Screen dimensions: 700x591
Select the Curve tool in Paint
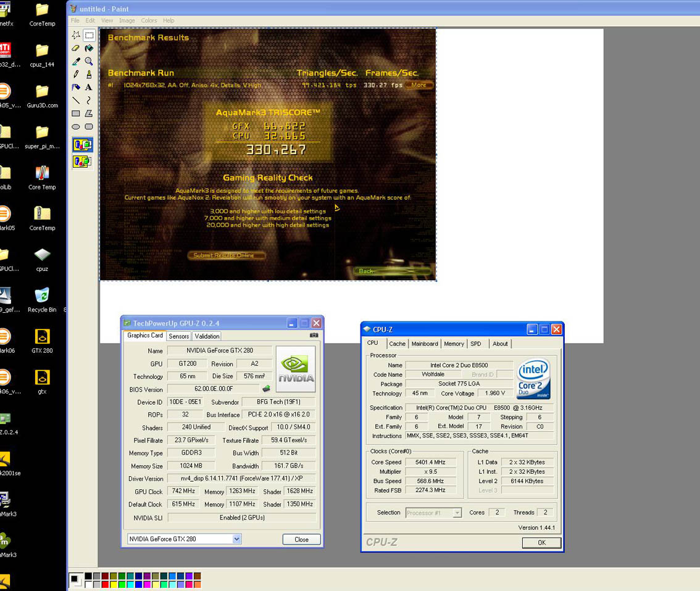click(90, 101)
